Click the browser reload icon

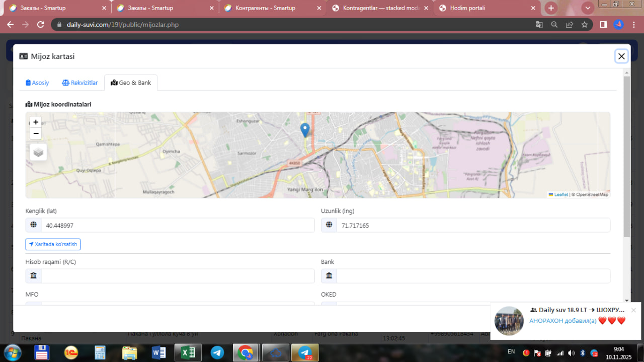41,25
